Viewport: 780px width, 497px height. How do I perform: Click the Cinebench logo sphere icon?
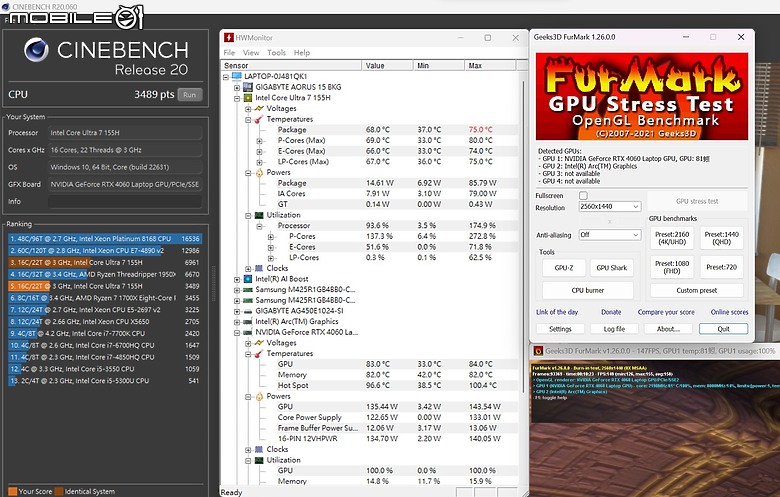pos(36,50)
